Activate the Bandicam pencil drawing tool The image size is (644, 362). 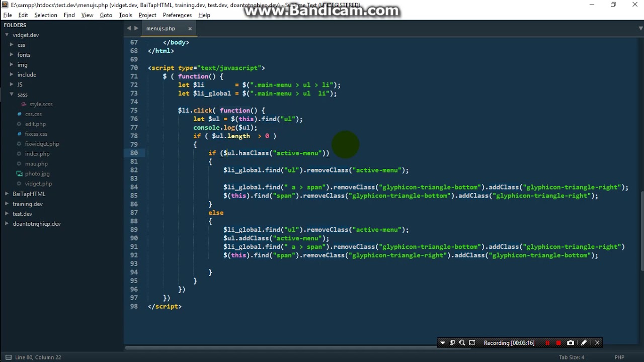click(584, 343)
